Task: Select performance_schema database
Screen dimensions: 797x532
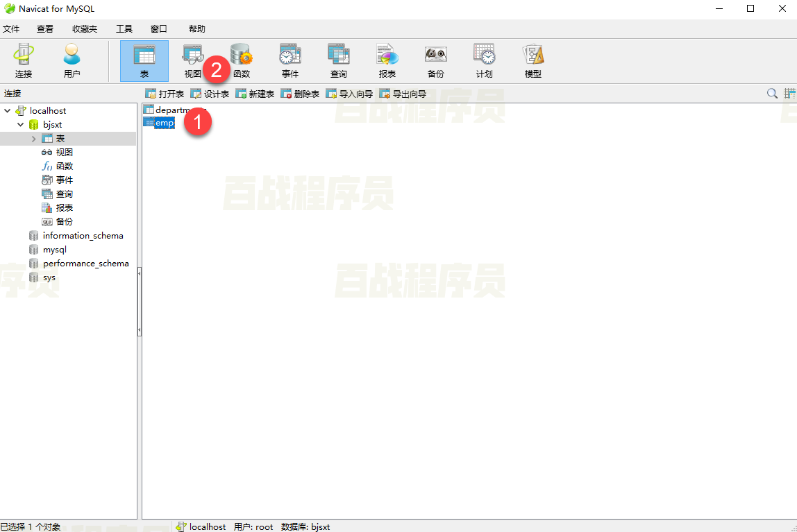Action: (86, 264)
